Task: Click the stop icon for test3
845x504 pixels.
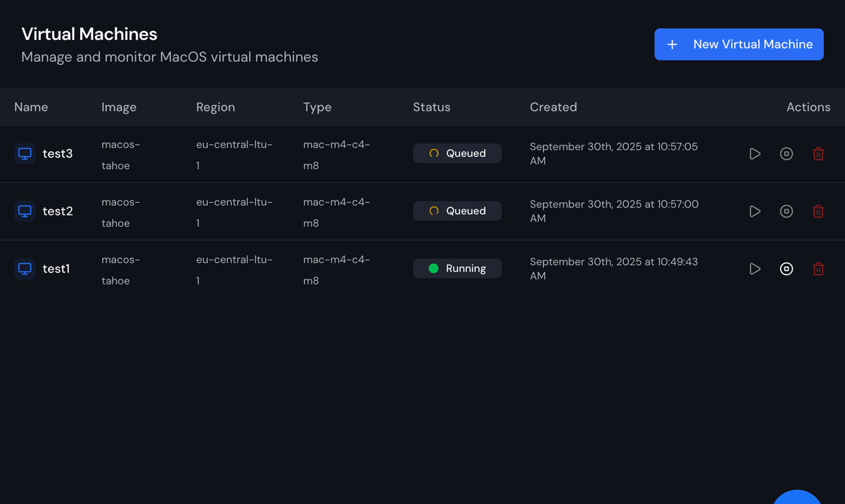Action: [787, 153]
